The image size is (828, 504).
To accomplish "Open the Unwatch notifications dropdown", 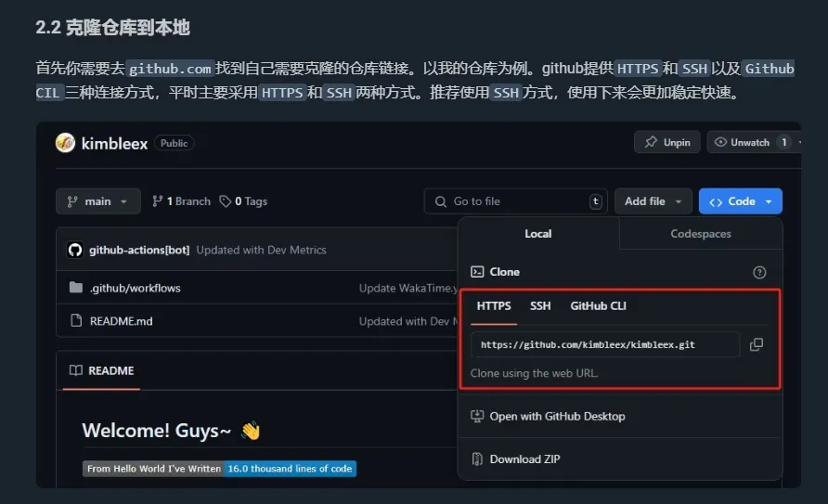I will [x=750, y=142].
